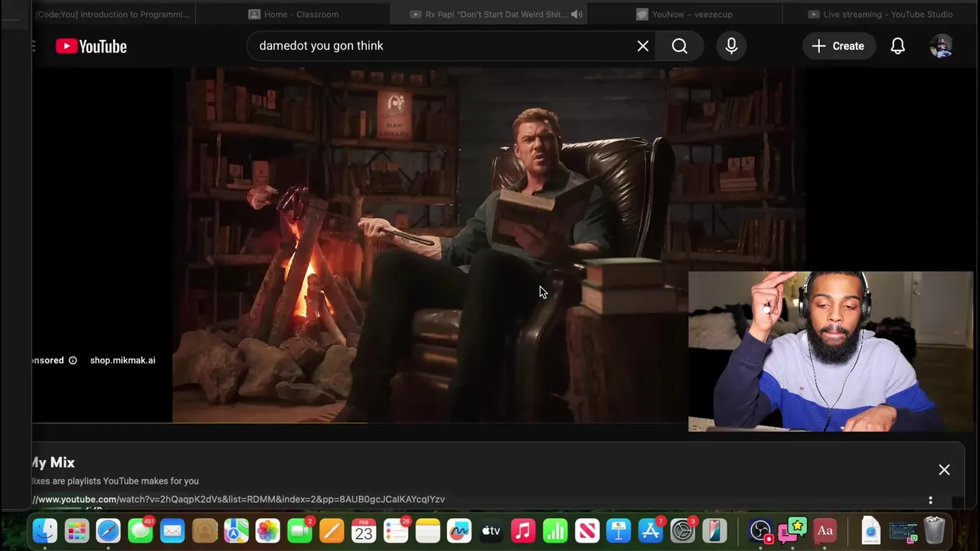This screenshot has width=980, height=551.
Task: Open Music from the Dock
Action: coord(523,530)
